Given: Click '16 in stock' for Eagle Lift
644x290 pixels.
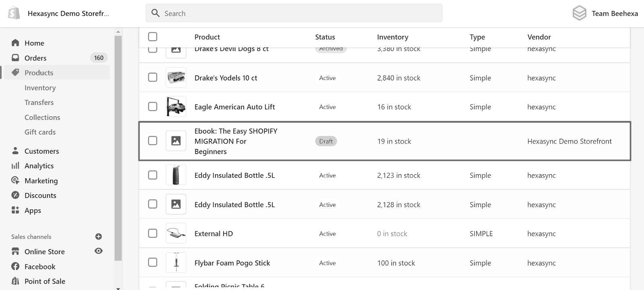Looking at the screenshot, I should point(394,107).
